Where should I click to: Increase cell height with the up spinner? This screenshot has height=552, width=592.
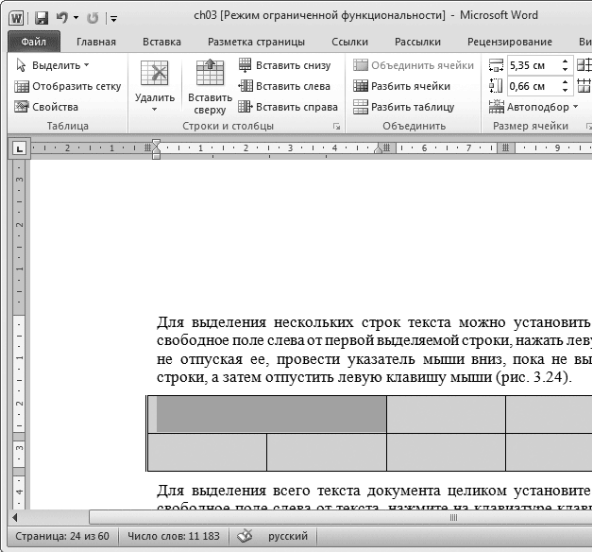point(565,62)
